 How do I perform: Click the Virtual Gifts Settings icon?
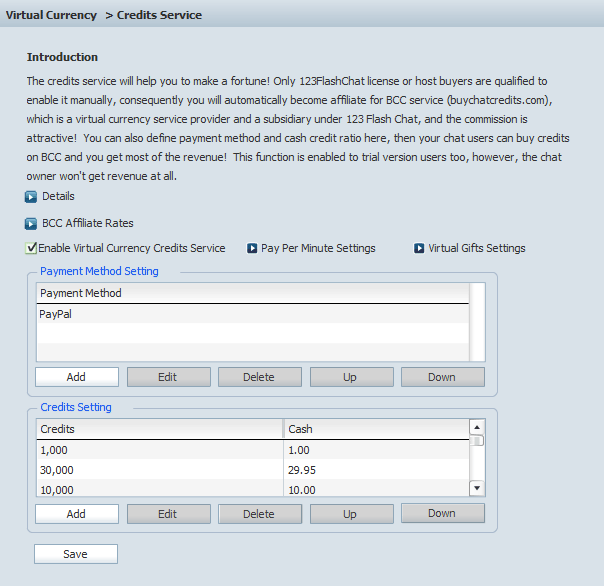(419, 248)
